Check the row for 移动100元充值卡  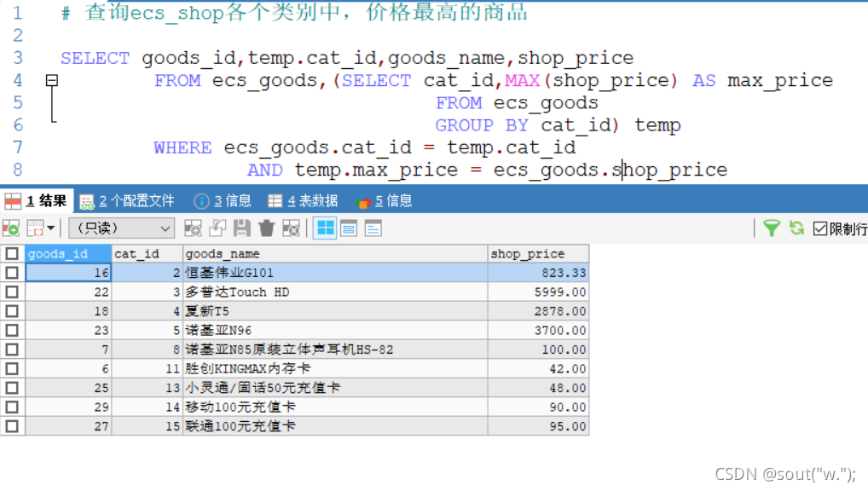[x=12, y=407]
